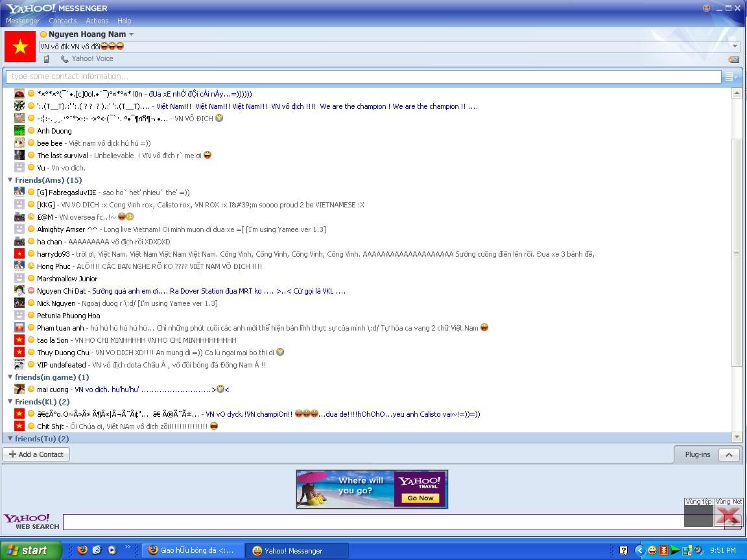Click the Vietnam flag display picture

[x=20, y=47]
